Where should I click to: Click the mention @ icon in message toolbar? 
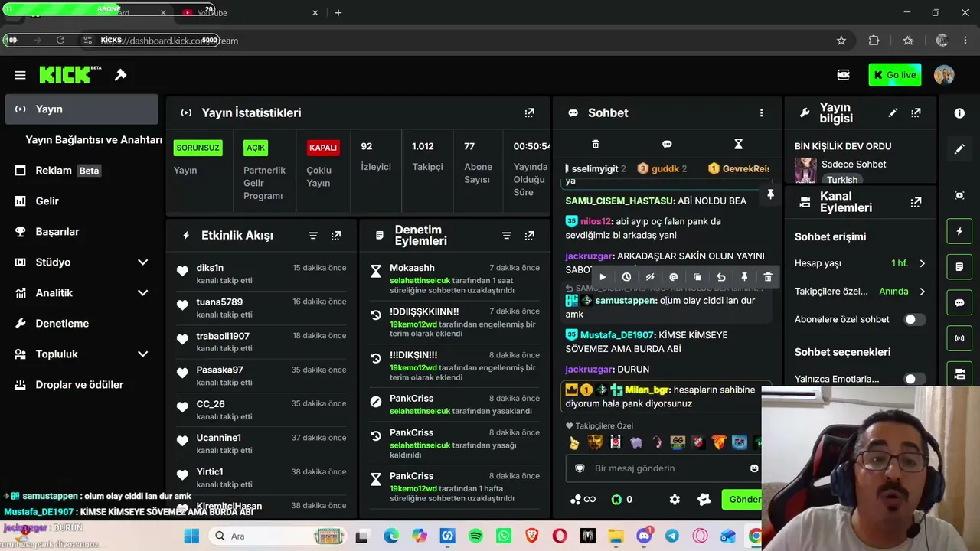(x=674, y=277)
